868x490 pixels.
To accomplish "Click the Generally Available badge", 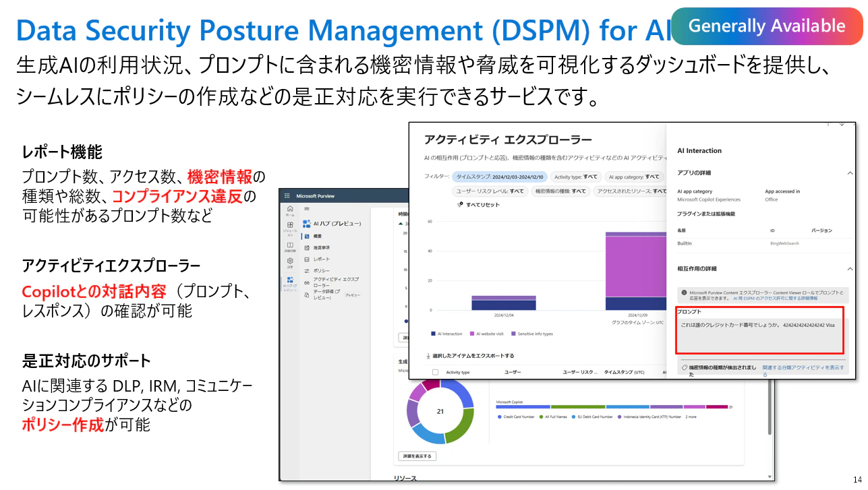I will 767,26.
